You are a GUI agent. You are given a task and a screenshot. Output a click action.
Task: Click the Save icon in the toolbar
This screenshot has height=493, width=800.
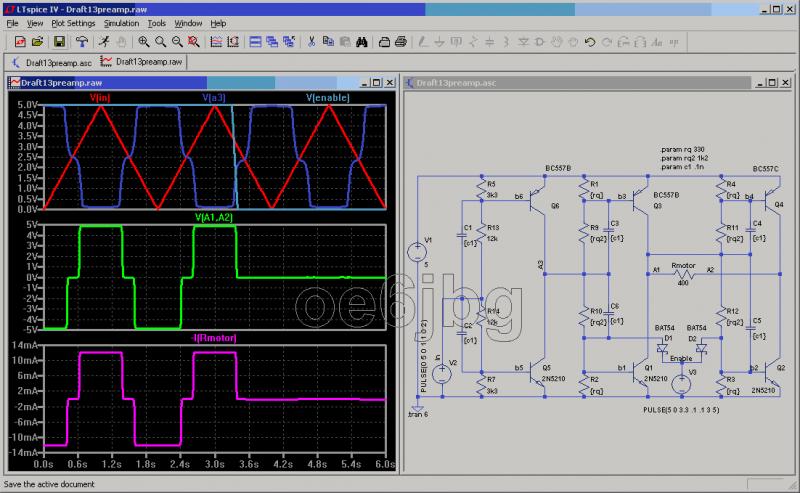(x=59, y=42)
